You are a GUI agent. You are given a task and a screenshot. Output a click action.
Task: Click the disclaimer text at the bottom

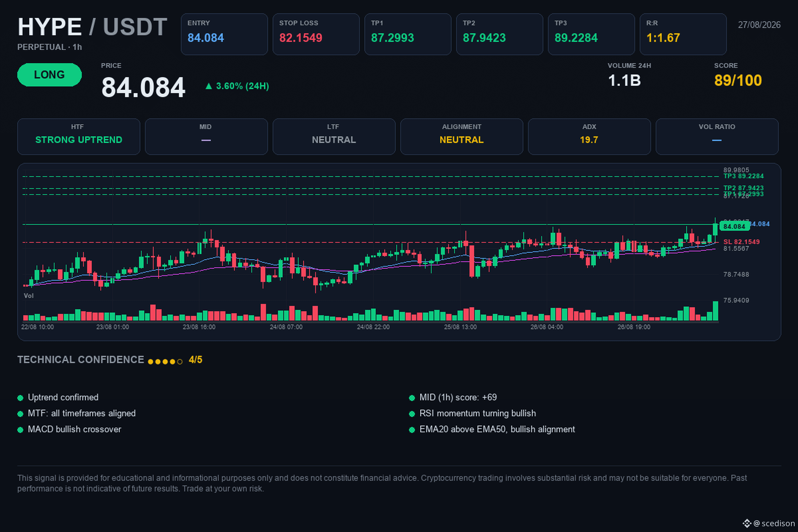382,483
